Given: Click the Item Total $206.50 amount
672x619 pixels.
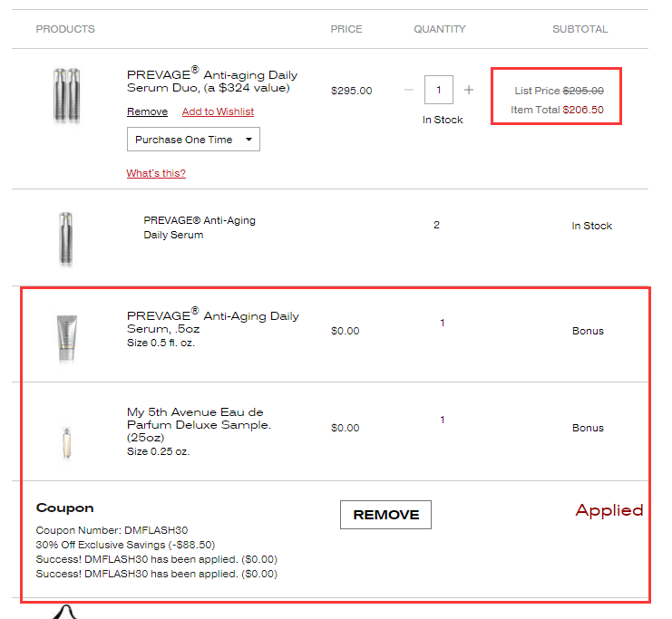Looking at the screenshot, I should [x=582, y=110].
